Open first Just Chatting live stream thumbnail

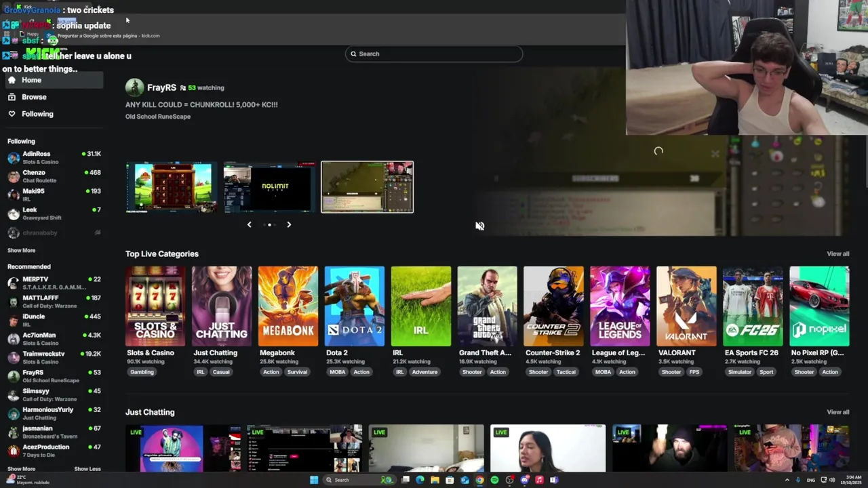pos(183,448)
